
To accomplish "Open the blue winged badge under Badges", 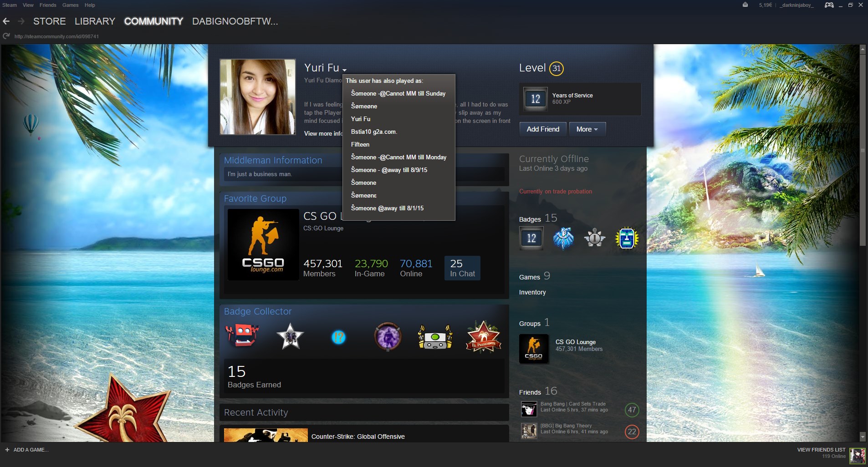I will click(x=563, y=238).
